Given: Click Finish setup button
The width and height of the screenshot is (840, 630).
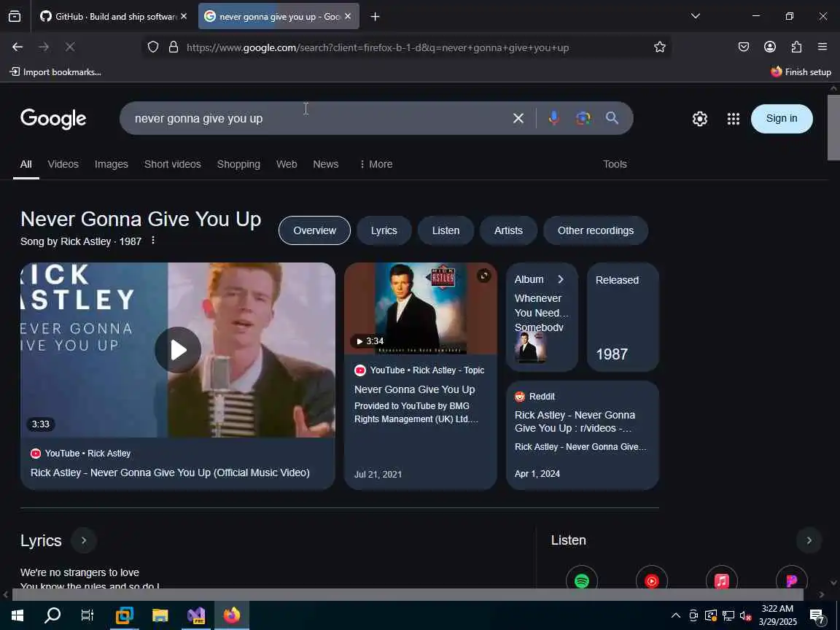Looking at the screenshot, I should pyautogui.click(x=801, y=71).
